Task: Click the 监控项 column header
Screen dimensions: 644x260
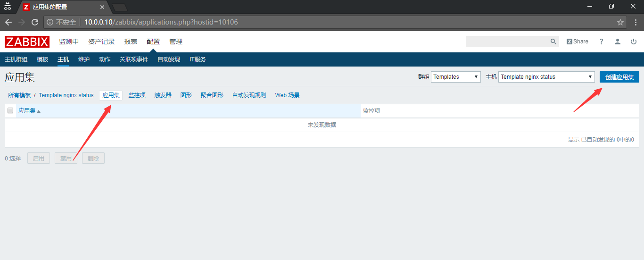Action: (372, 111)
